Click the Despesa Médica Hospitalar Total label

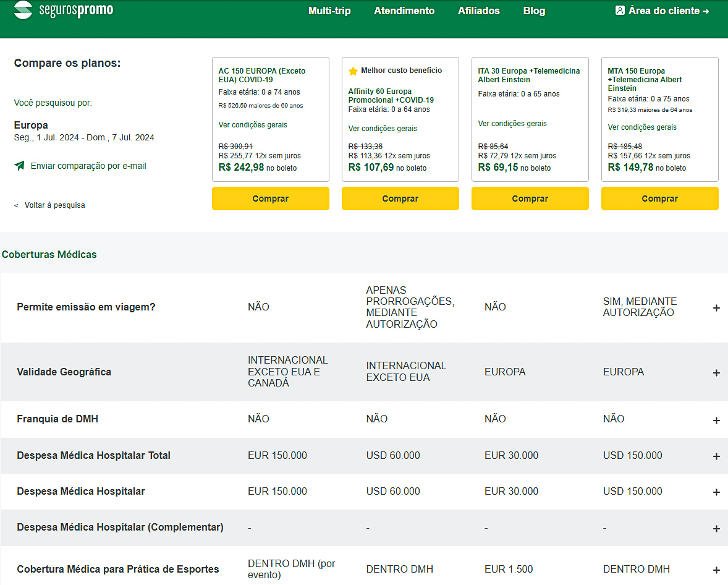[x=94, y=455]
